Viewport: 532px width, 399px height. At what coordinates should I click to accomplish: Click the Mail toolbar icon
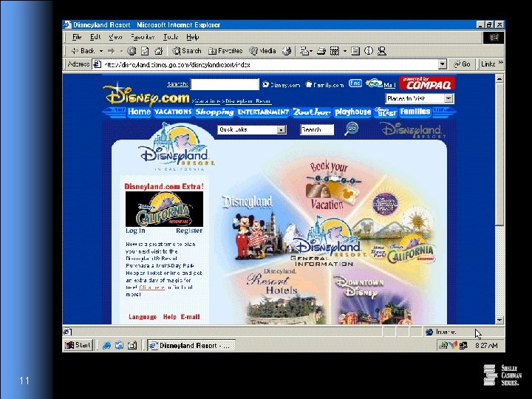(x=304, y=51)
